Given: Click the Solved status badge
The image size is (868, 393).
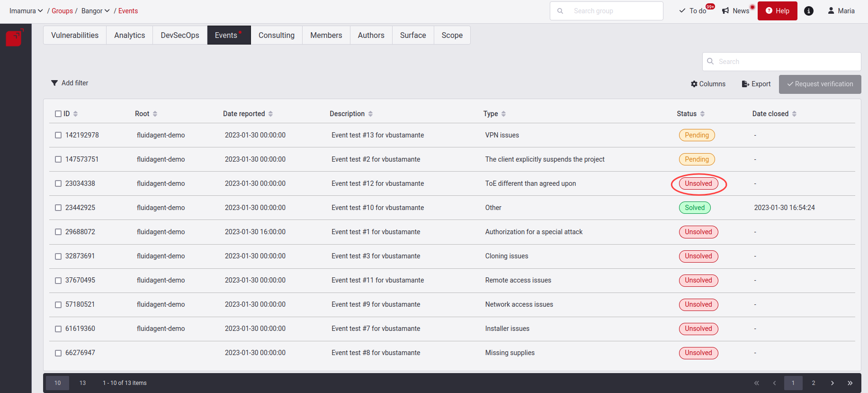Looking at the screenshot, I should (695, 208).
